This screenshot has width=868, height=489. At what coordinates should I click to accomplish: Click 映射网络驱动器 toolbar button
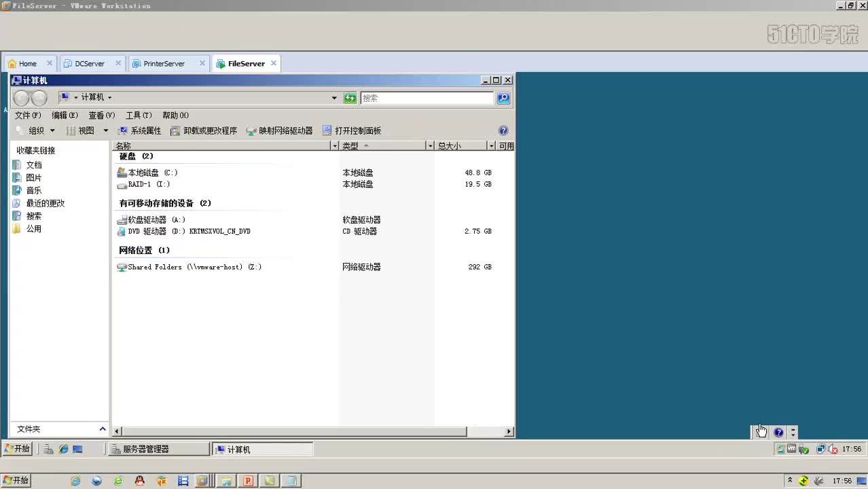(x=279, y=130)
